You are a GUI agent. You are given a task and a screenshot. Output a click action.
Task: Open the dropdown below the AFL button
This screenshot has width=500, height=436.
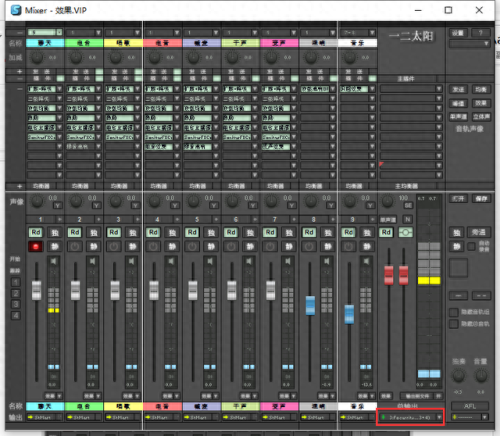pos(470,417)
